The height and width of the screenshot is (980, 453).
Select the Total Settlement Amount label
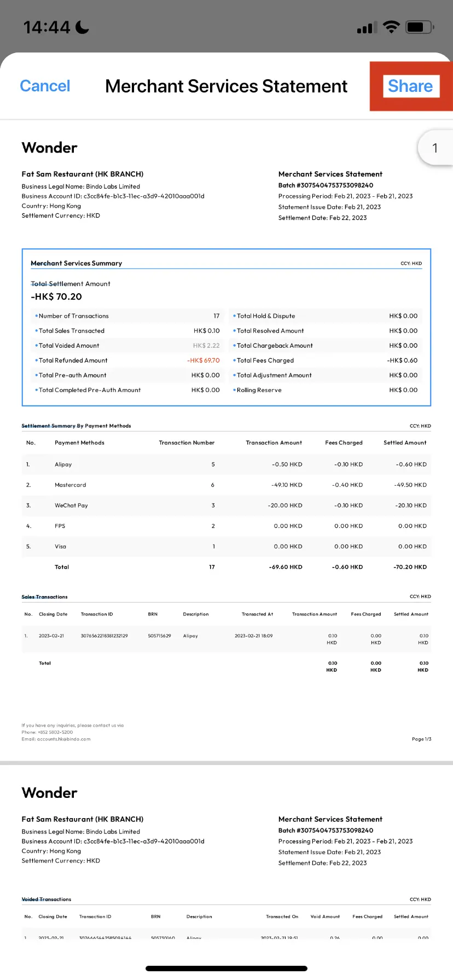coord(71,284)
